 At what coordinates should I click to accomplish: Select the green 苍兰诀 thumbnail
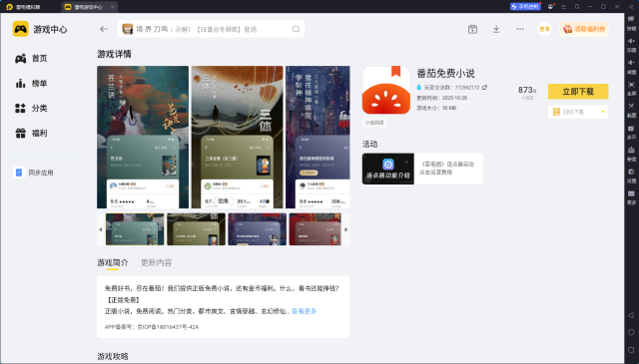pos(135,229)
